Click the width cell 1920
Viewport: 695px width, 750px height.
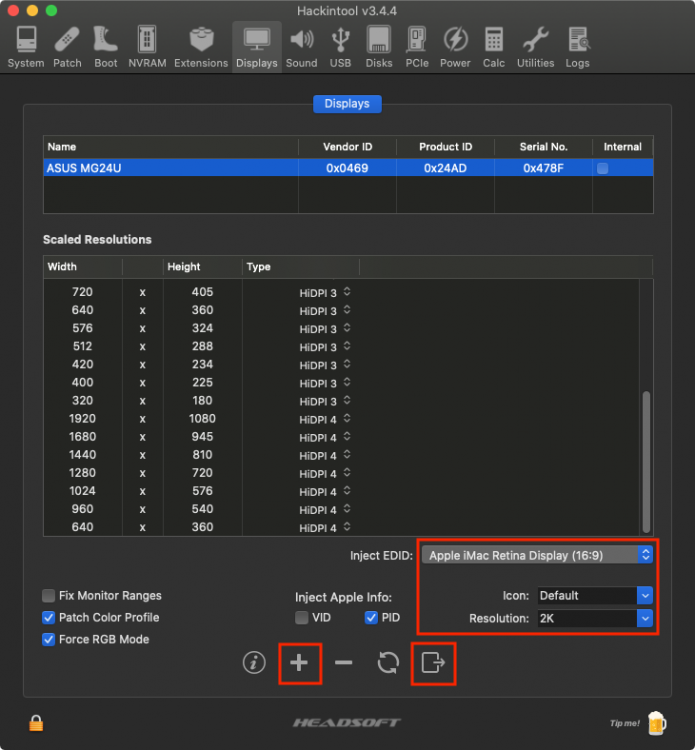(x=82, y=419)
